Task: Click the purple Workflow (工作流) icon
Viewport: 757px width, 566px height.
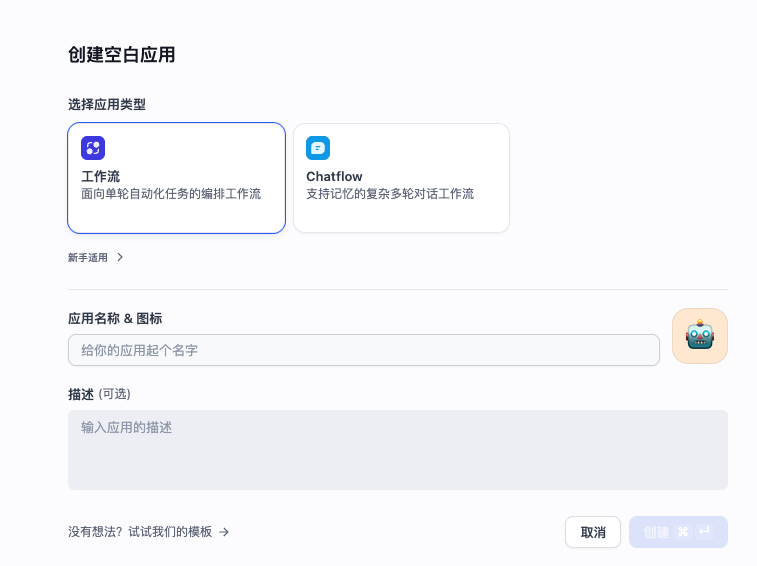Action: [93, 148]
